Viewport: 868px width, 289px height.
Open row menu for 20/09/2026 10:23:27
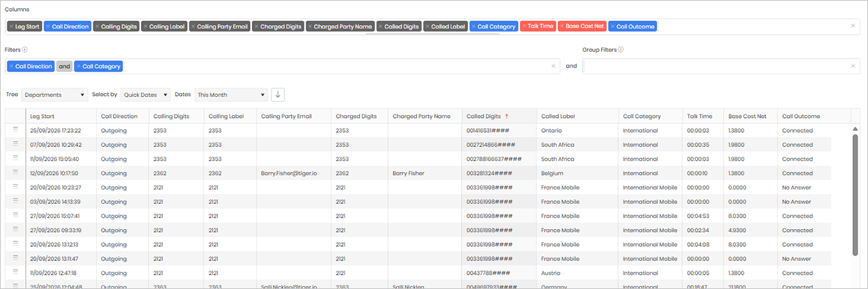15,187
